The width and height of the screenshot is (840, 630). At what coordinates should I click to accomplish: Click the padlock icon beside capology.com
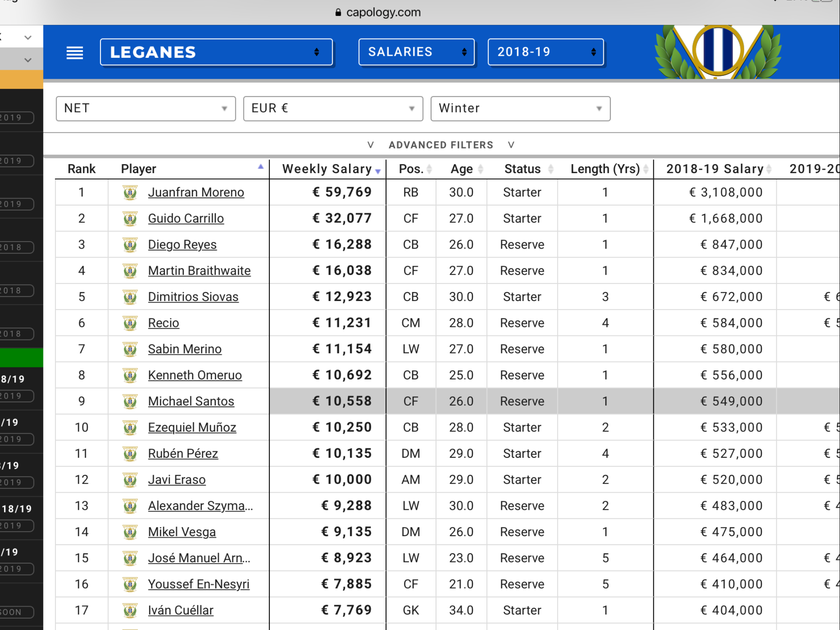click(x=338, y=12)
